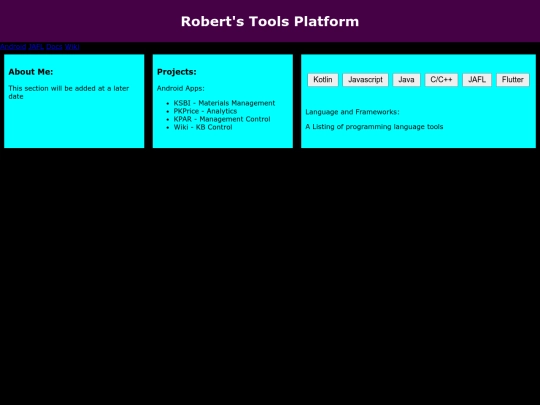Open the Android navigation link

[x=13, y=46]
